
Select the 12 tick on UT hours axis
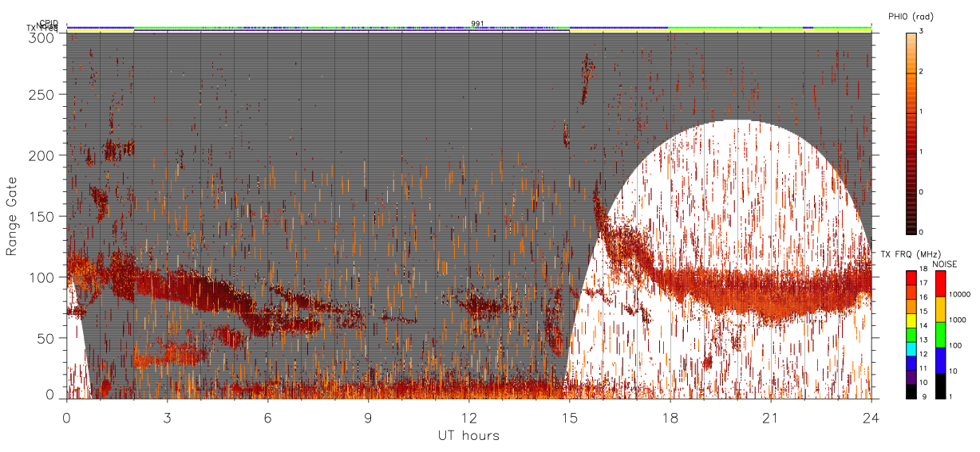coord(469,418)
